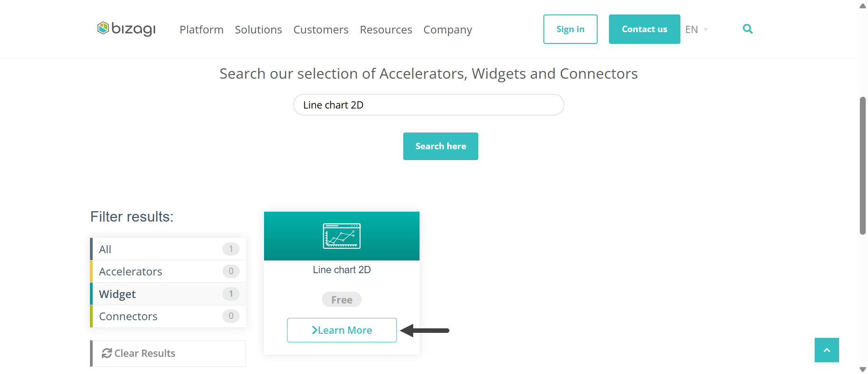Click the Line chart 2D widget thumbnail
This screenshot has height=374, width=868.
pyautogui.click(x=342, y=236)
